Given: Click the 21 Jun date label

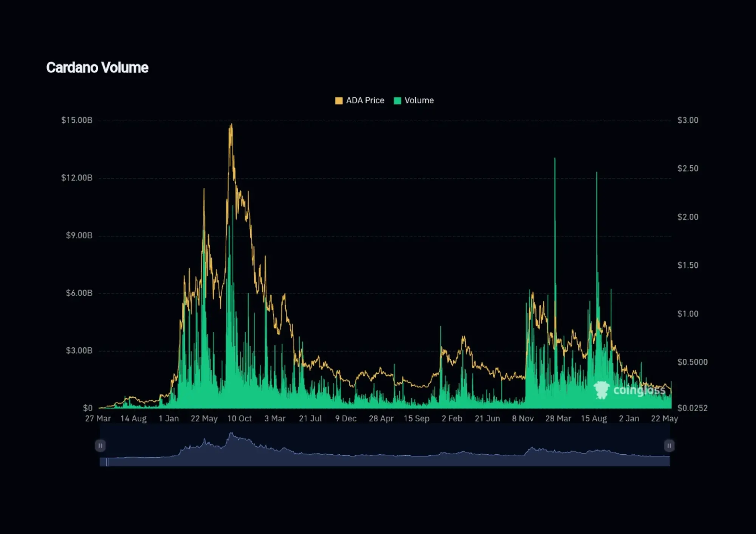Looking at the screenshot, I should pos(487,418).
